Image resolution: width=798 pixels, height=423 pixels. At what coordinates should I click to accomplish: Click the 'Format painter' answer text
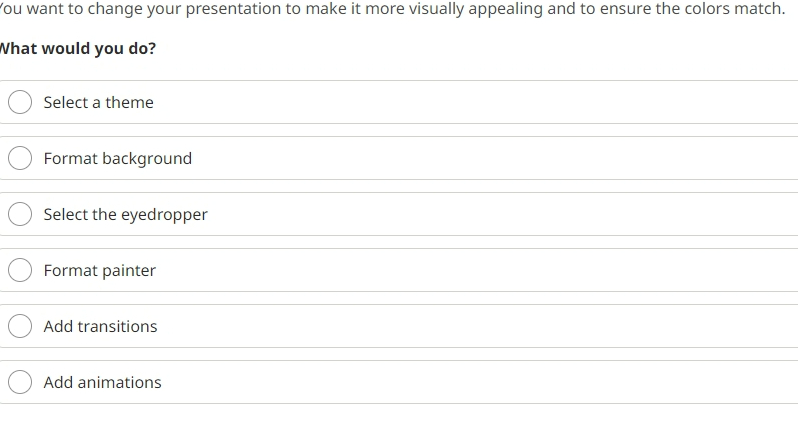100,270
